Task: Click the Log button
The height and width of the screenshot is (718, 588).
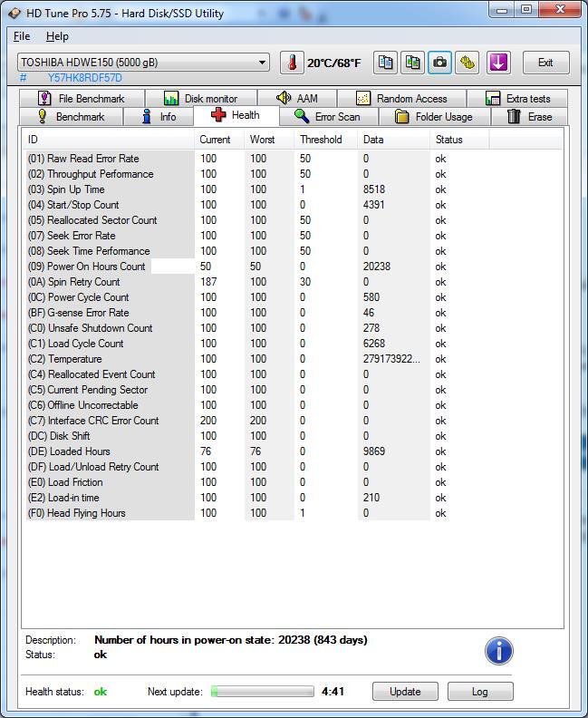Action: pos(480,692)
